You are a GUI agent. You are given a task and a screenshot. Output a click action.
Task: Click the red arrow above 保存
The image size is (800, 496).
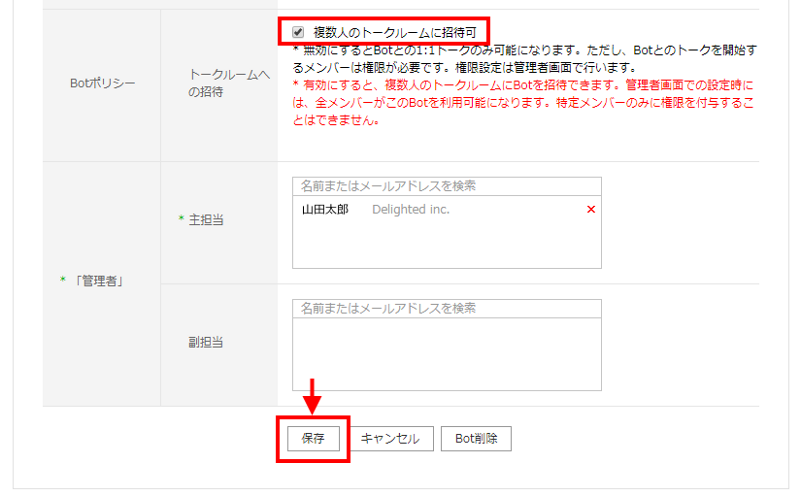(312, 395)
